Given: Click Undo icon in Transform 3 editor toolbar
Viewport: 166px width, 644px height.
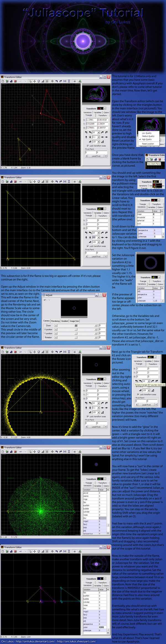Looking at the screenshot, I should click(20, 451).
